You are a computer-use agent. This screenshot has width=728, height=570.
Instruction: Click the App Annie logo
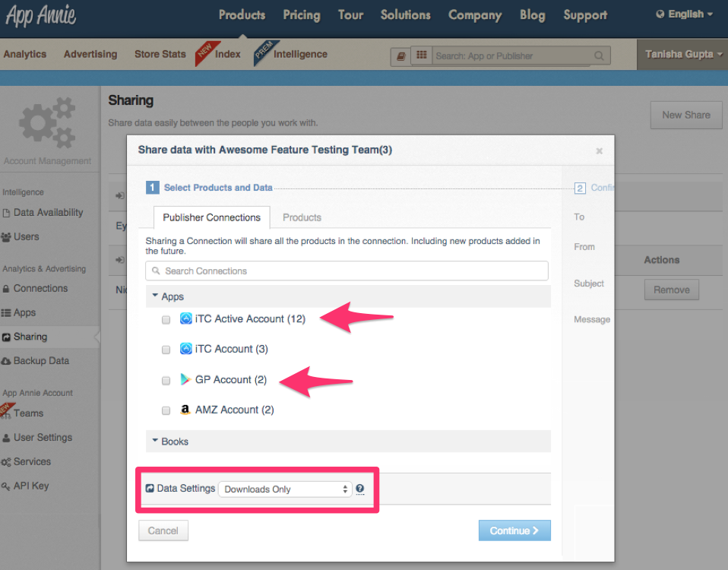[x=41, y=15]
